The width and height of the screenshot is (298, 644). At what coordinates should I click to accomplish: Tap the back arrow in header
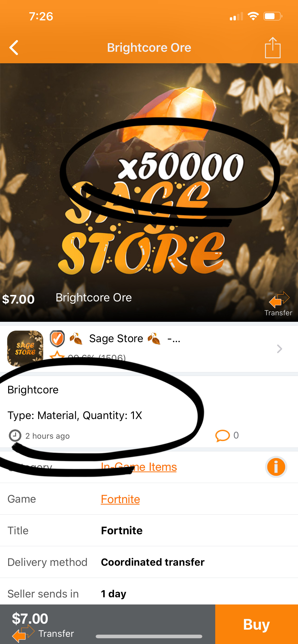(x=14, y=47)
